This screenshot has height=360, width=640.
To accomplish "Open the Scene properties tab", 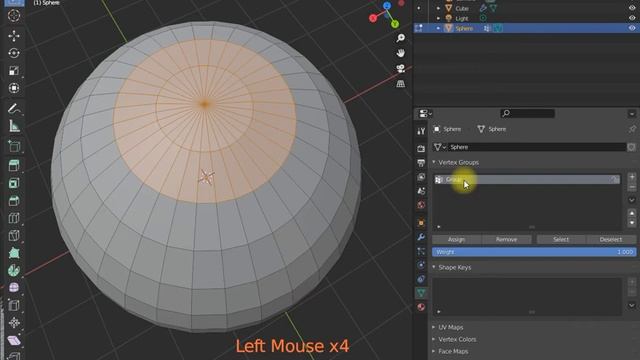I will (x=421, y=191).
